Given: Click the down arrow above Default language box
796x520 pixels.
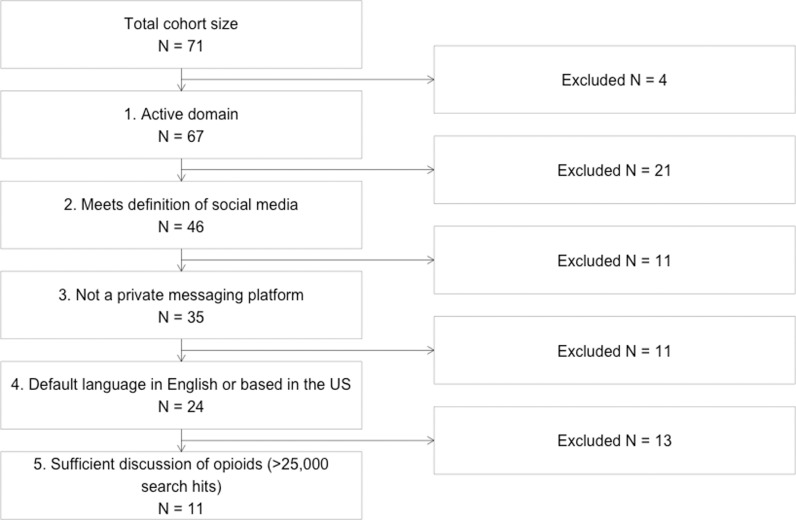Looking at the screenshot, I should pyautogui.click(x=181, y=350).
